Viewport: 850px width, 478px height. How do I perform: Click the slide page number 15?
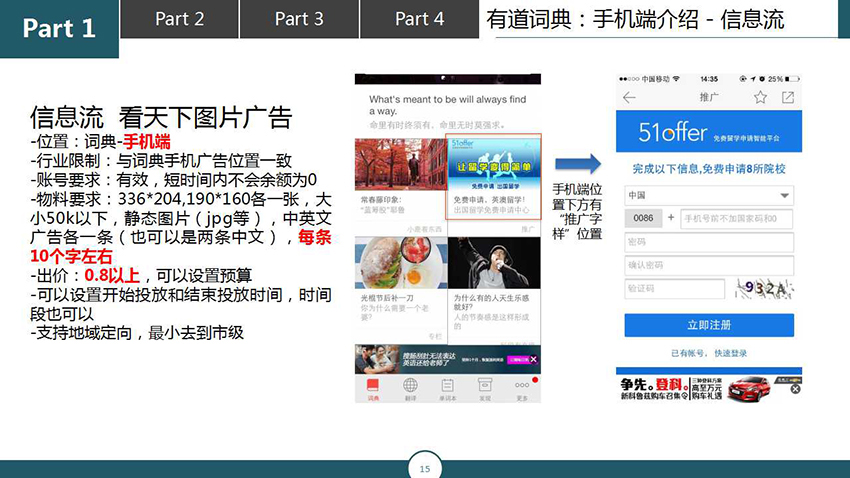[x=425, y=468]
